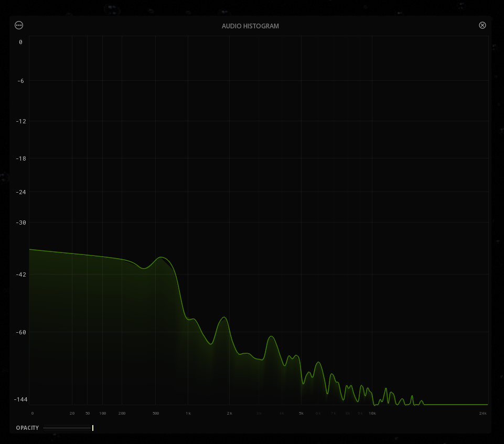The height and width of the screenshot is (444, 504).
Task: Click the 0 dB level label
Action: click(21, 42)
